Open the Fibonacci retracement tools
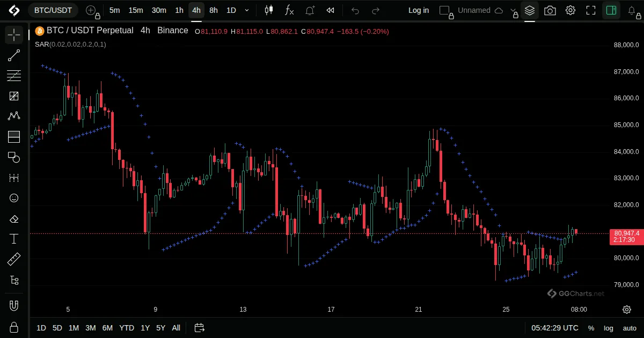The height and width of the screenshot is (338, 644). point(14,76)
